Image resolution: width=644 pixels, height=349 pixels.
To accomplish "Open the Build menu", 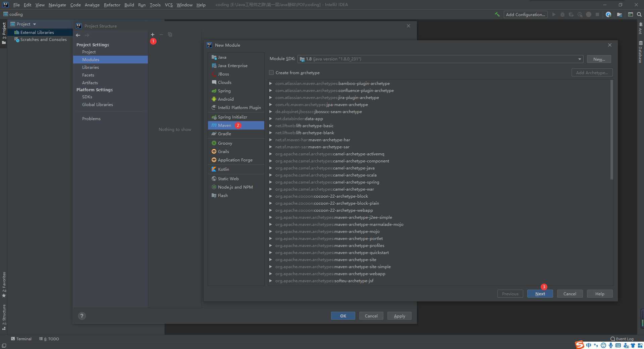I will (x=129, y=5).
